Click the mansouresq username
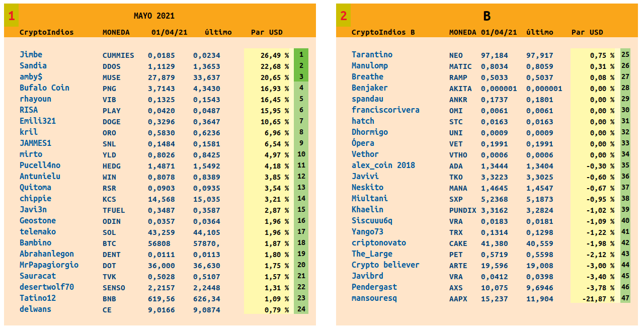 [x=374, y=298]
